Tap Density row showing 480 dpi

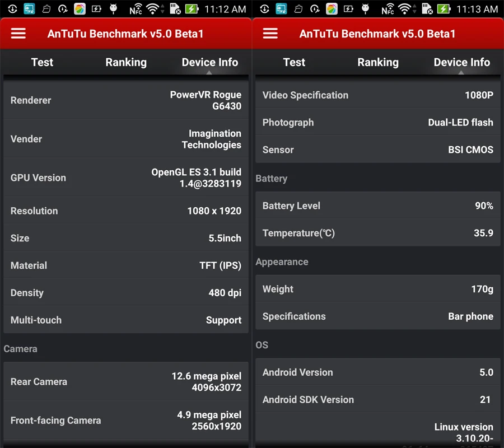pyautogui.click(x=126, y=292)
